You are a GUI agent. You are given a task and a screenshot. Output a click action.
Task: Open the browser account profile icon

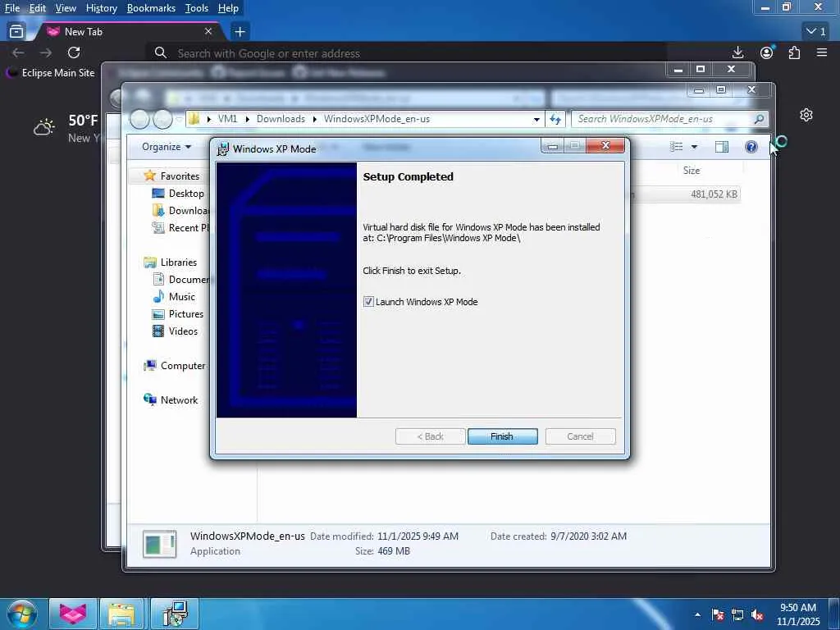[x=767, y=52]
